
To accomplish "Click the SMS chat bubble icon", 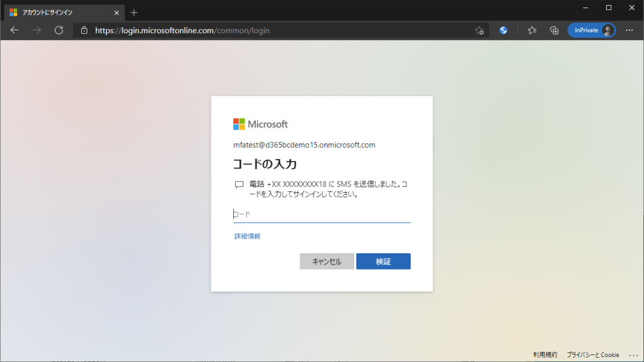I will click(x=239, y=185).
